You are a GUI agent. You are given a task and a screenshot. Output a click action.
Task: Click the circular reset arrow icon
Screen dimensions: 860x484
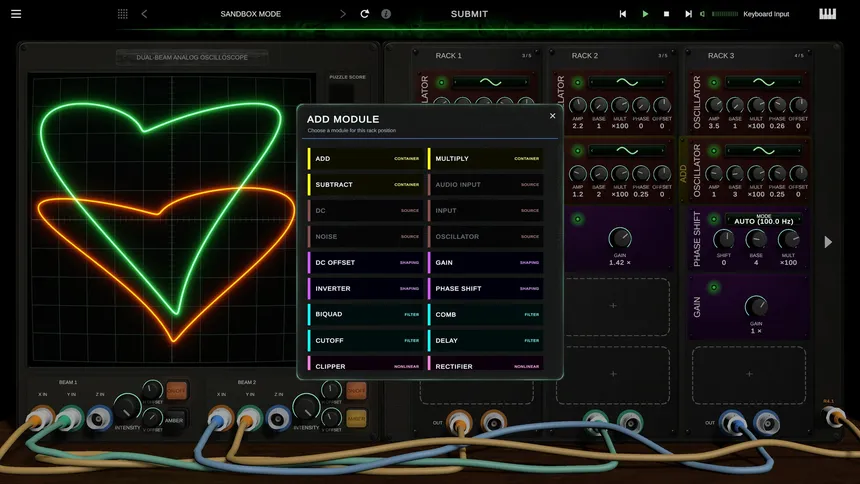click(364, 14)
